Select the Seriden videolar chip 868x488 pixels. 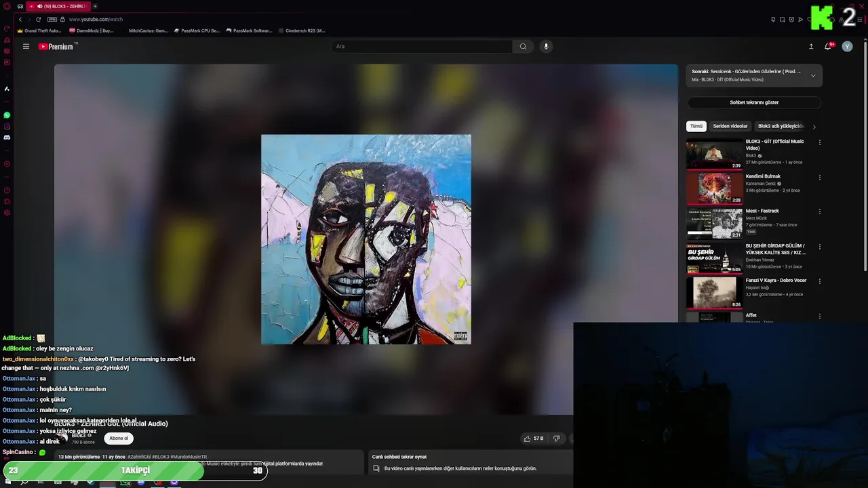tap(730, 126)
